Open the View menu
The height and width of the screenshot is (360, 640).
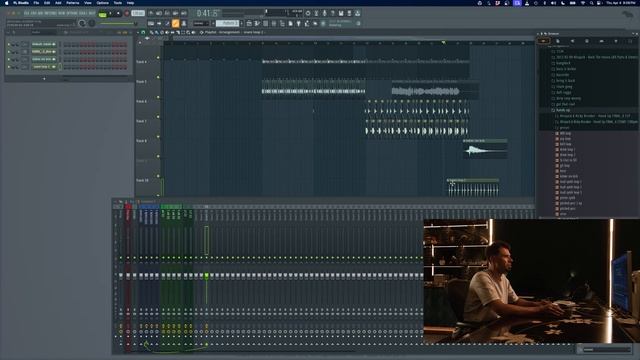[x=88, y=3]
